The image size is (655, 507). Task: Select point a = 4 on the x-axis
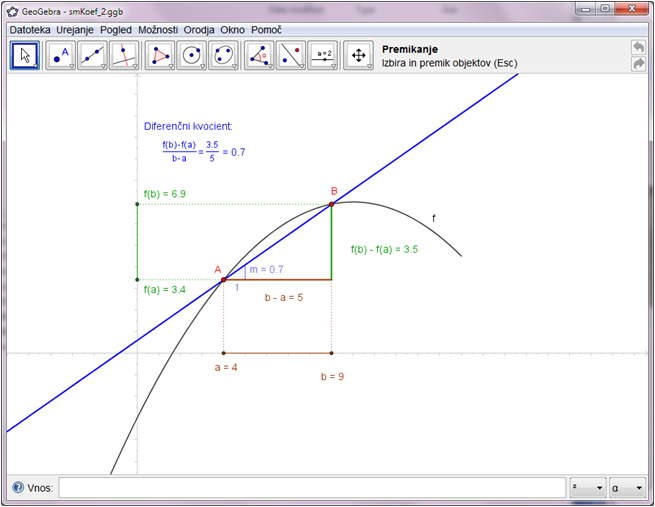(x=223, y=353)
